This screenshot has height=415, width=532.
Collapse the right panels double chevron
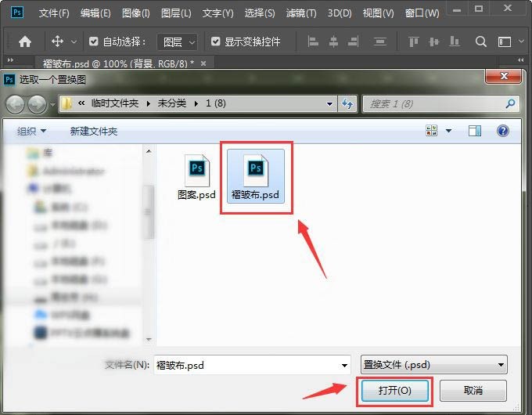point(521,60)
